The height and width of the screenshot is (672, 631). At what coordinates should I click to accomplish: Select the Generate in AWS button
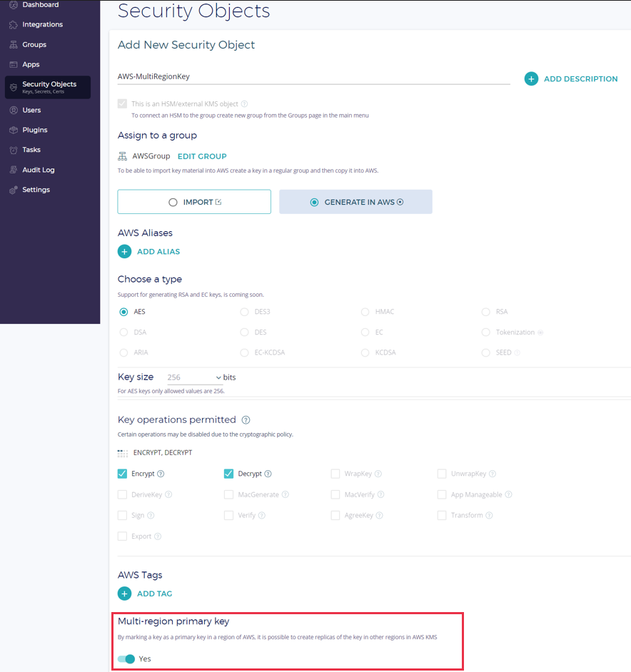(355, 203)
